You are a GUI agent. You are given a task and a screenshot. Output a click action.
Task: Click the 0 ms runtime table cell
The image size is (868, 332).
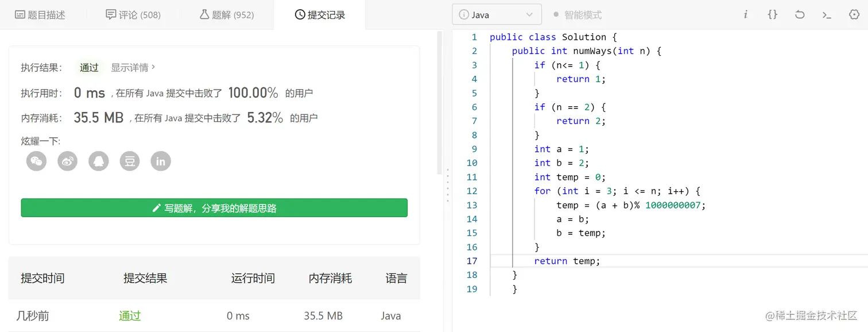click(238, 316)
